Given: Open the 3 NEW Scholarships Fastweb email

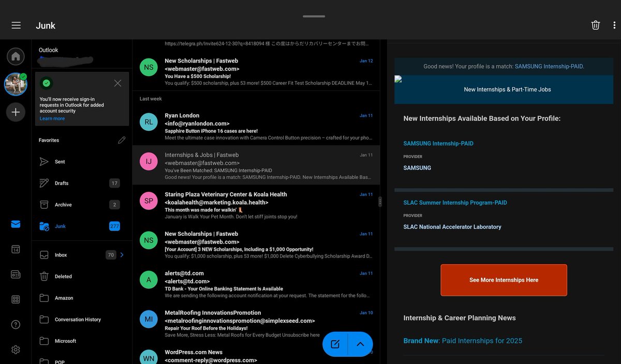Looking at the screenshot, I should (256, 244).
